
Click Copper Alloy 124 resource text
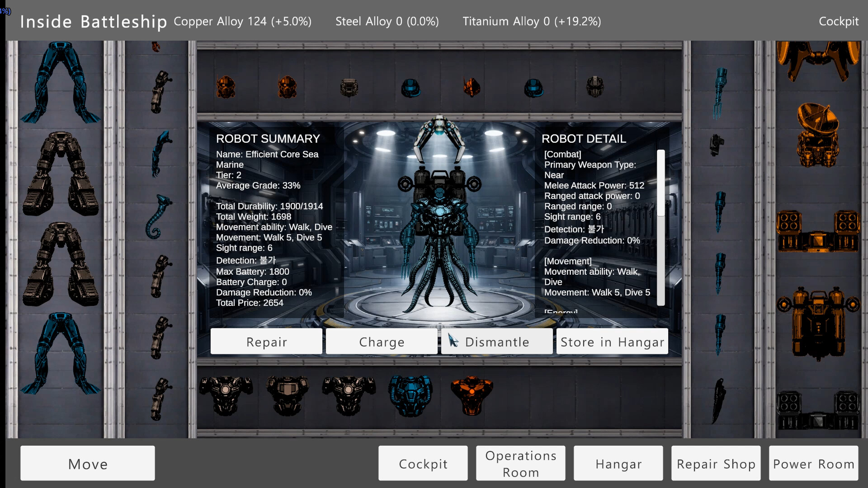pos(243,21)
